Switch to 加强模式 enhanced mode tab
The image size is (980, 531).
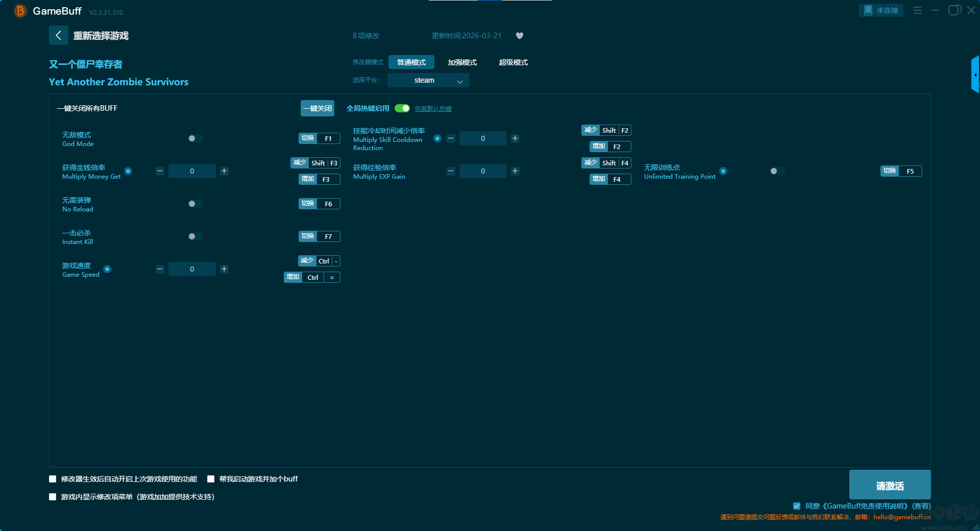(x=462, y=62)
